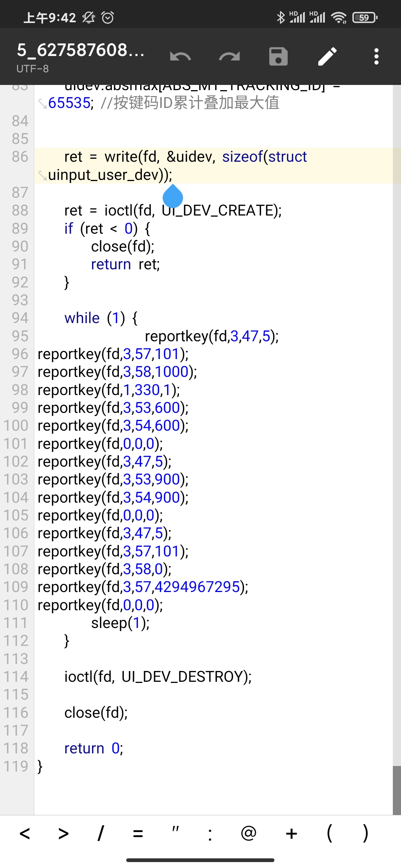The image size is (401, 868).
Task: Insert the @ symbol
Action: coord(248,833)
